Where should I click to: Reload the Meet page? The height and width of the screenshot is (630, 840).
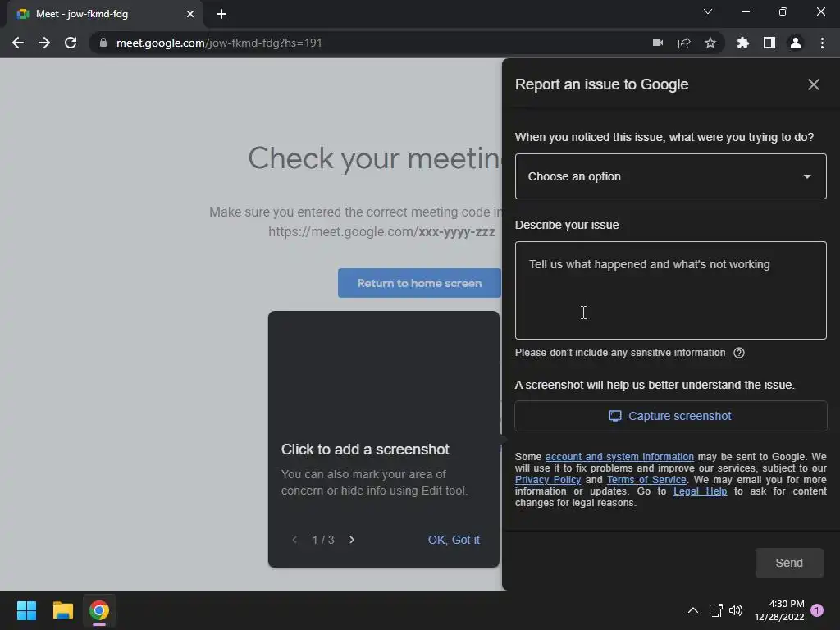click(x=71, y=43)
